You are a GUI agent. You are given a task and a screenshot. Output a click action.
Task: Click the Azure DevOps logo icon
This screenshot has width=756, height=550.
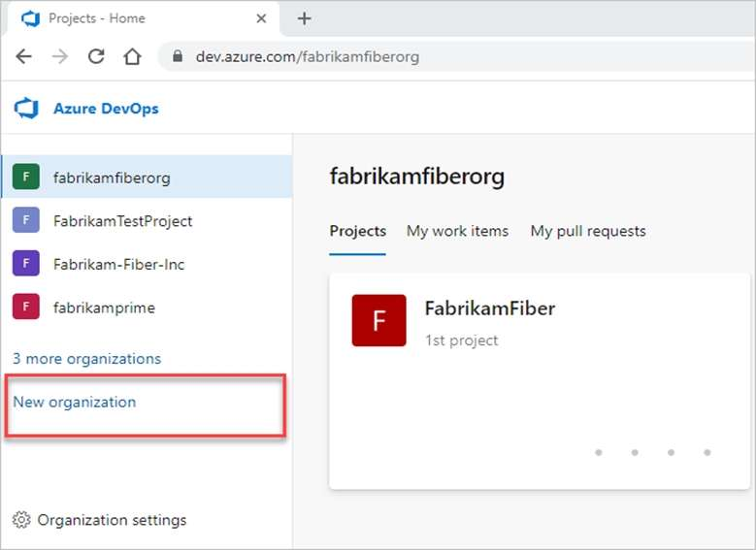coord(26,108)
